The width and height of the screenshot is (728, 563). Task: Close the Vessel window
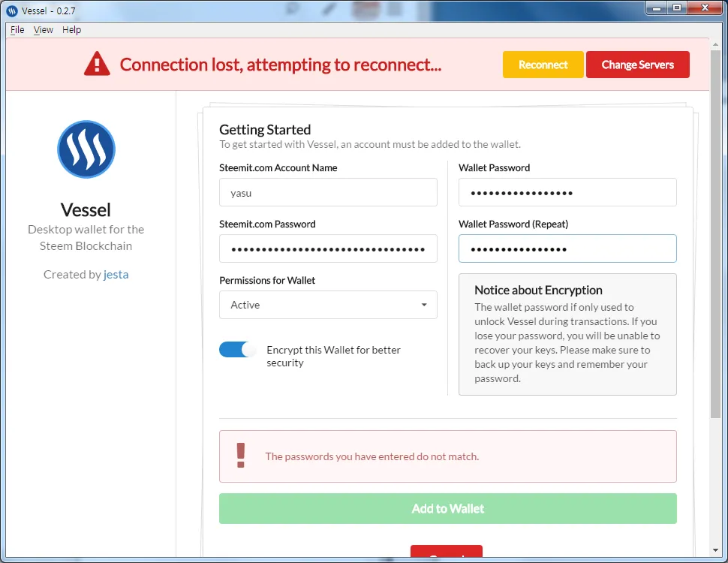point(705,8)
